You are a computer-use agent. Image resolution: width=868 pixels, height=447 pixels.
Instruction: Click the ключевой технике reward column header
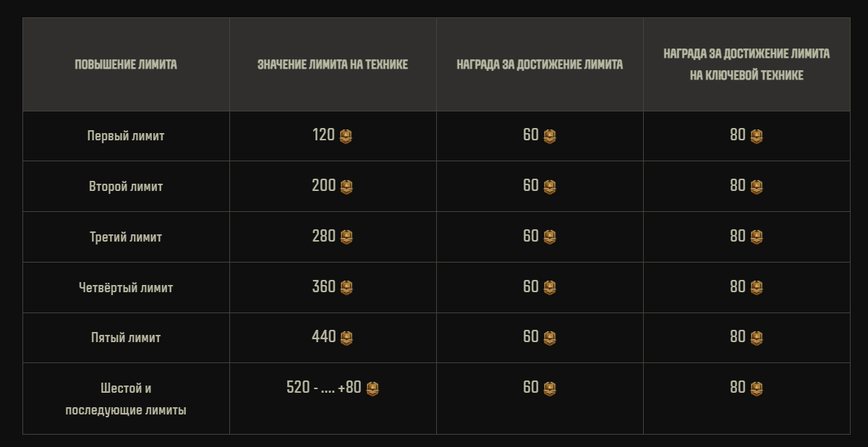(746, 64)
